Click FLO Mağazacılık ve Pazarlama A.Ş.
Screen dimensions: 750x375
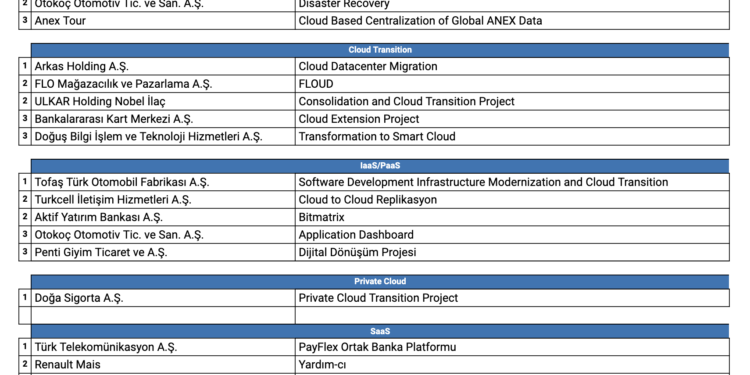[163, 84]
